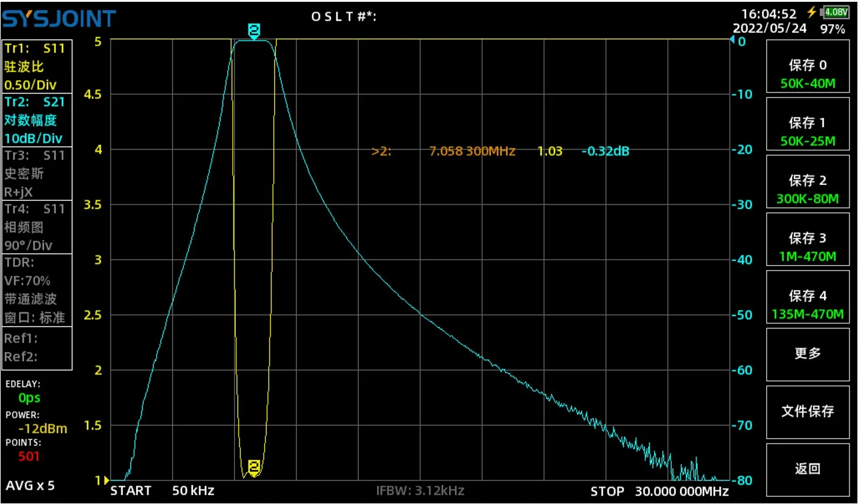Click the -40 right axis label
Image resolution: width=858 pixels, height=504 pixels.
point(742,260)
